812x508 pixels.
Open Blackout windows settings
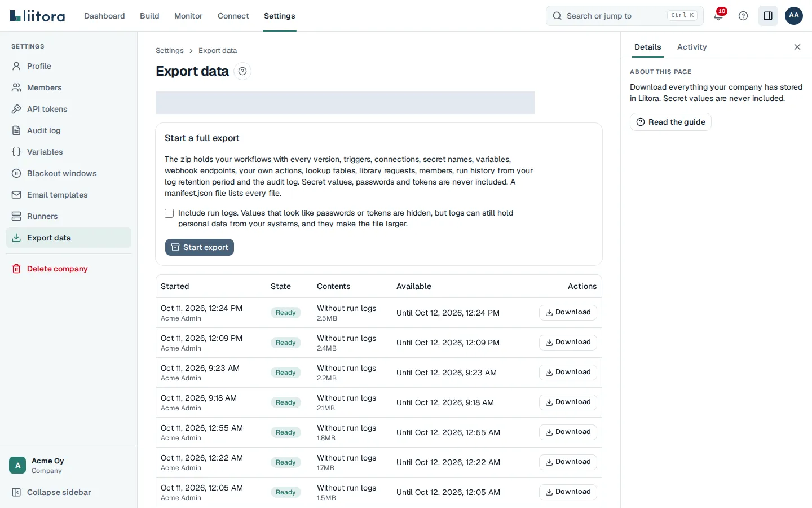(68, 173)
